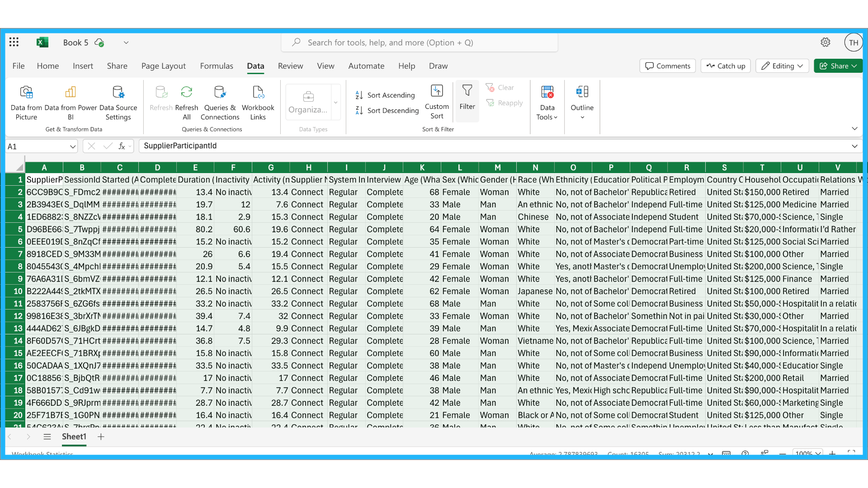Expand the Data Types gallery arrow
The image size is (868, 488).
[335, 103]
